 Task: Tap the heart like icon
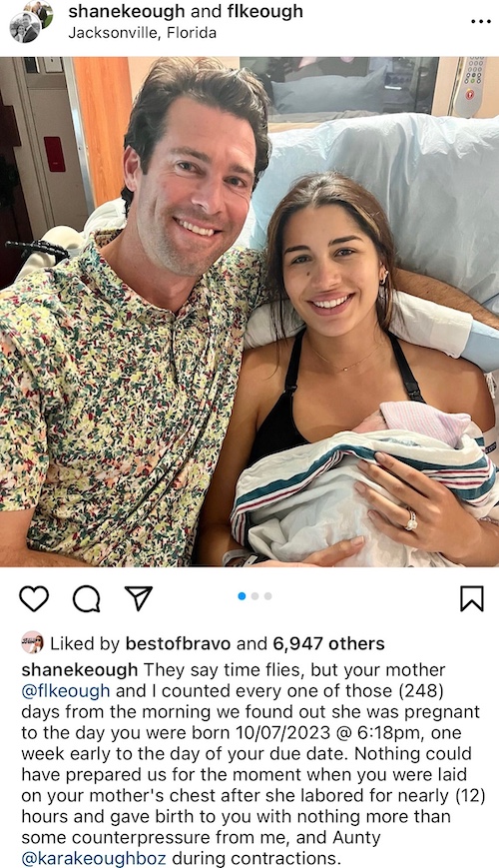(x=34, y=598)
